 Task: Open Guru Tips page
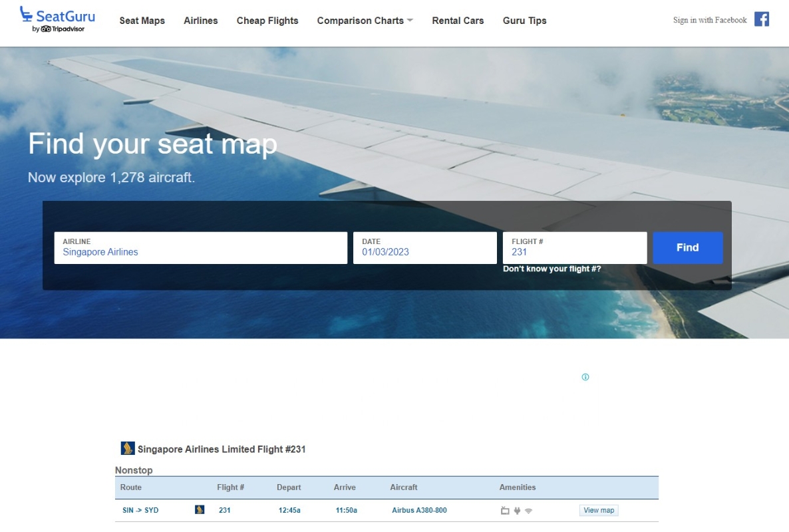coord(524,21)
